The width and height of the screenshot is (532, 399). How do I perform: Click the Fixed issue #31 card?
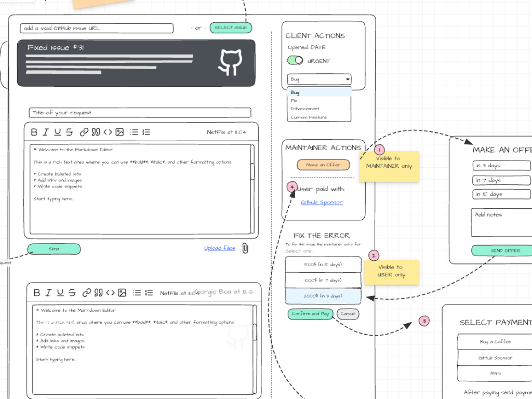point(136,63)
